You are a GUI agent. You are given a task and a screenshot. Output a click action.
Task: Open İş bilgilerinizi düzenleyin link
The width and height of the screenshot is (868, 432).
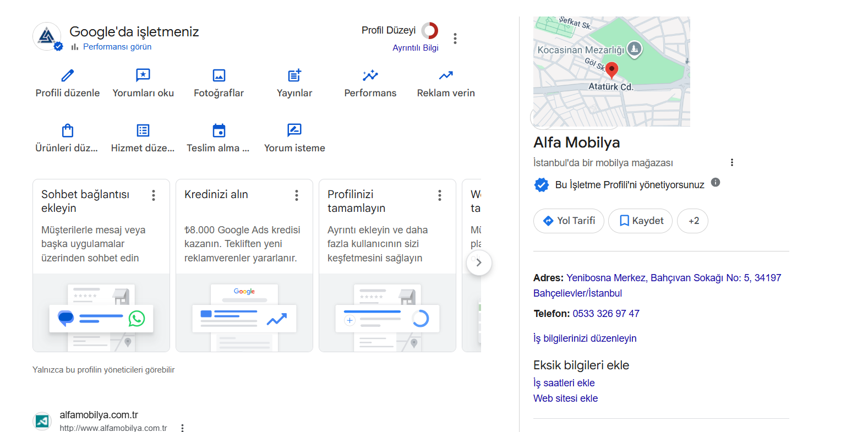[x=585, y=338]
